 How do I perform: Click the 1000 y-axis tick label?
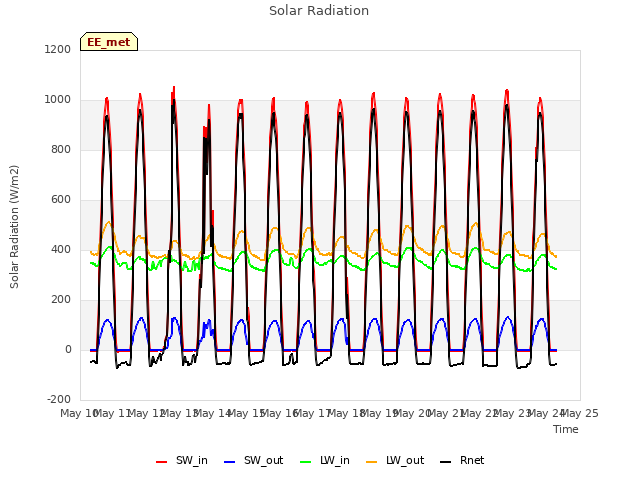[58, 100]
